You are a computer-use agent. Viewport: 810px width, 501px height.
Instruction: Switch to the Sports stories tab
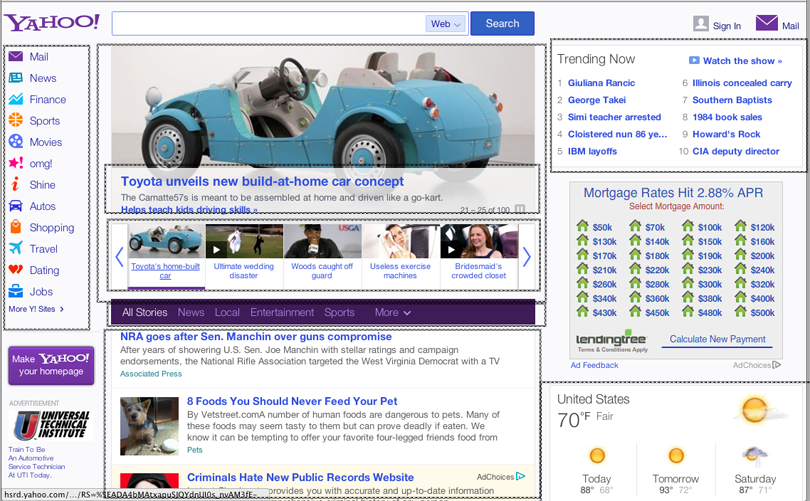click(x=339, y=312)
